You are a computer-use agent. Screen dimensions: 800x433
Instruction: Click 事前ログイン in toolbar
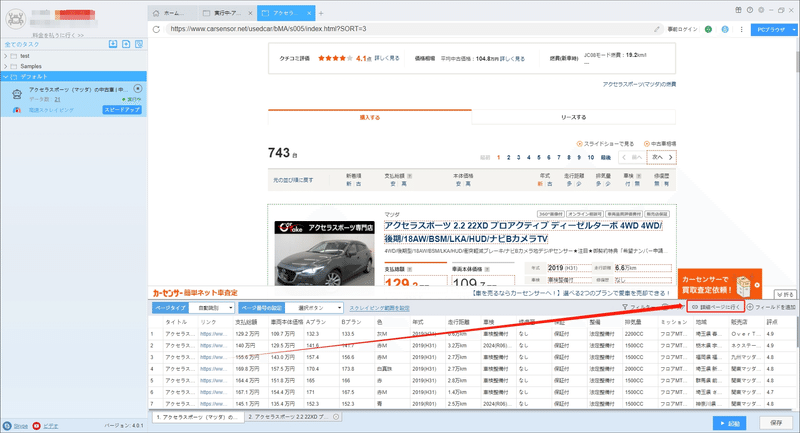682,30
